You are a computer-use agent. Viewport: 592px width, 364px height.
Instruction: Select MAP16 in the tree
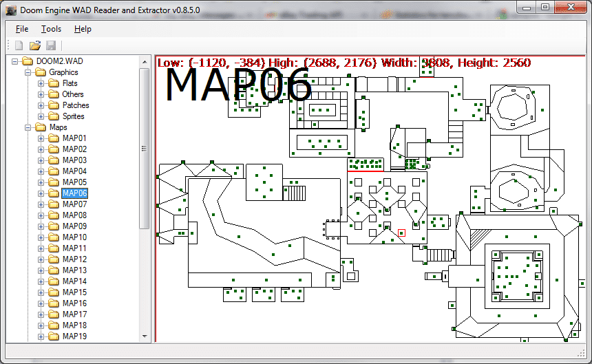[x=75, y=303]
